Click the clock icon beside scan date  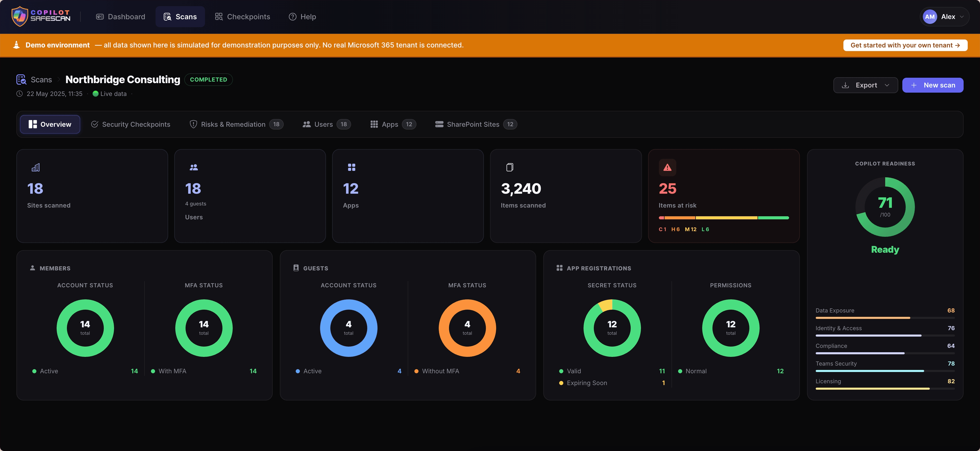tap(20, 94)
